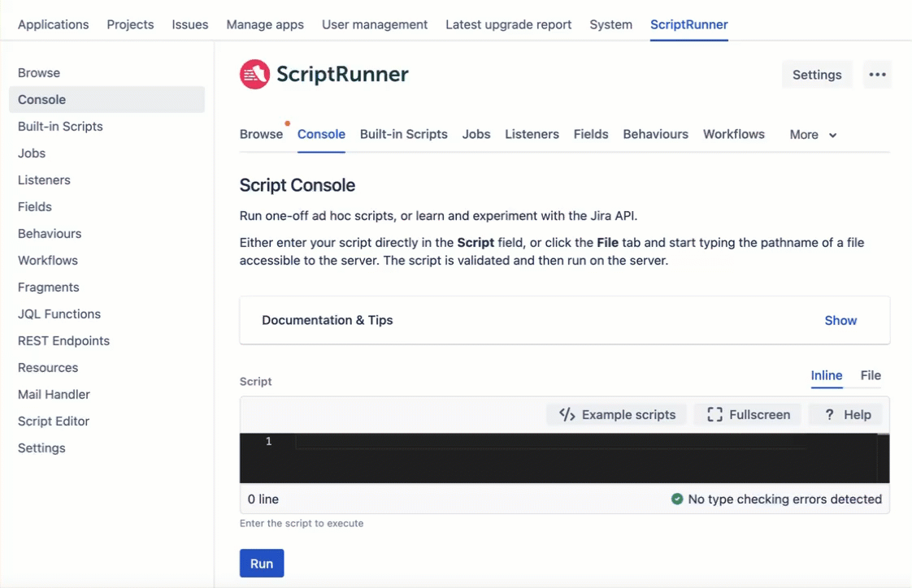912x588 pixels.
Task: Click the Example scripts code icon
Action: tap(567, 414)
